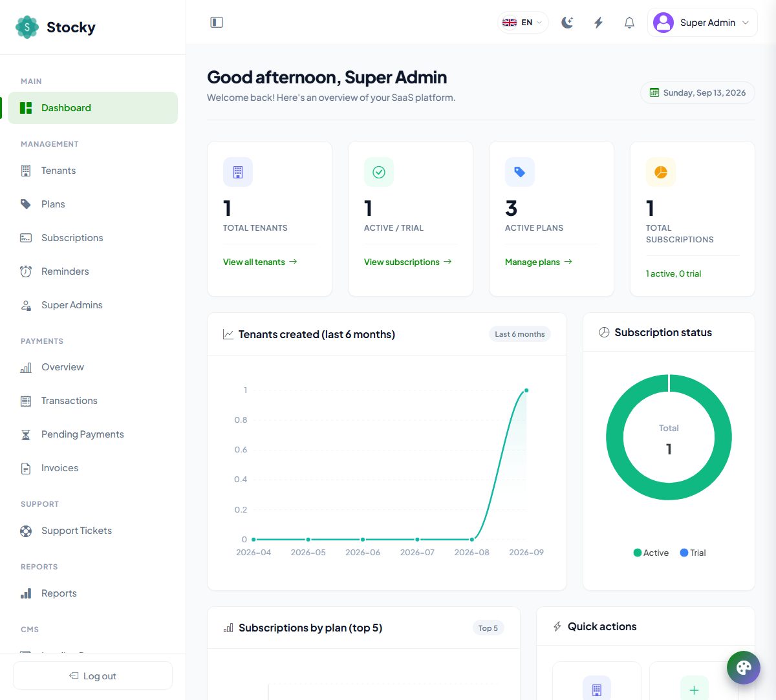Click the lightning bolt icon in the header
776x700 pixels.
pyautogui.click(x=598, y=23)
